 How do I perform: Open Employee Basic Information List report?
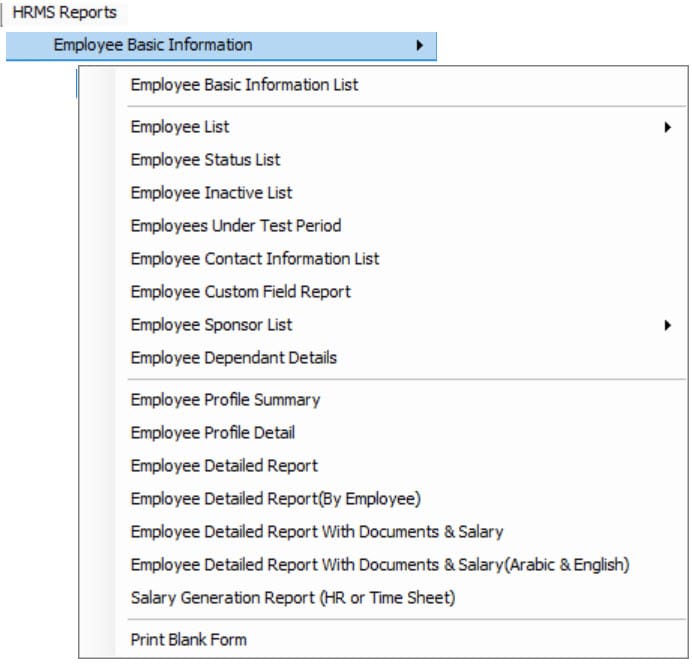383,85
